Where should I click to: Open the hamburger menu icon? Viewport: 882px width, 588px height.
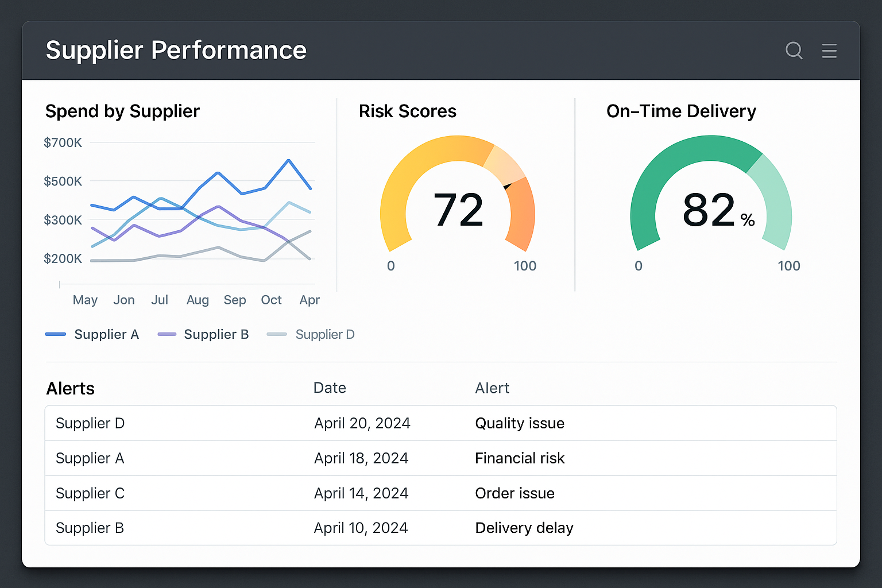tap(829, 51)
